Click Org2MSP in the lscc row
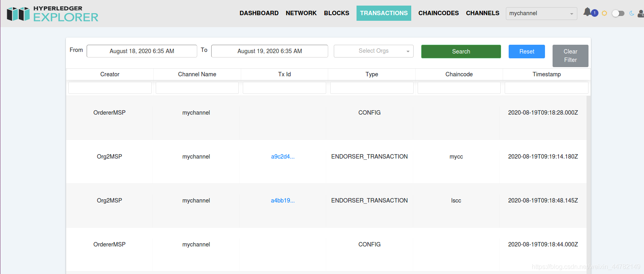Image resolution: width=644 pixels, height=274 pixels. 109,201
